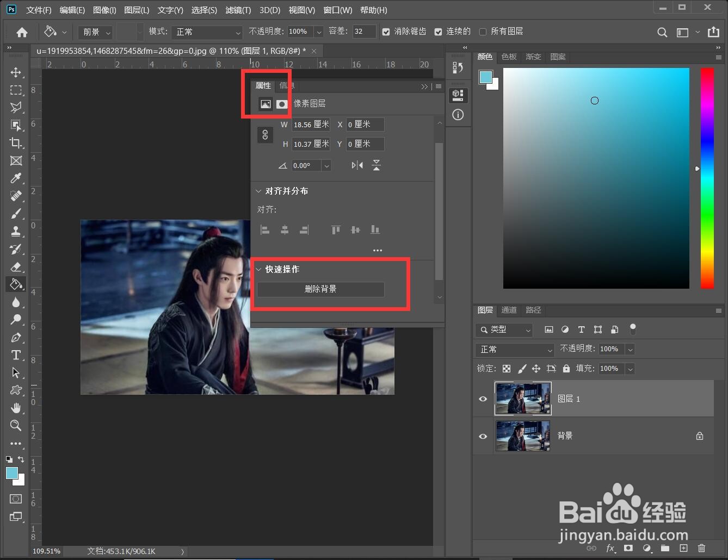
Task: Click the share icon at top right
Action: click(x=713, y=32)
